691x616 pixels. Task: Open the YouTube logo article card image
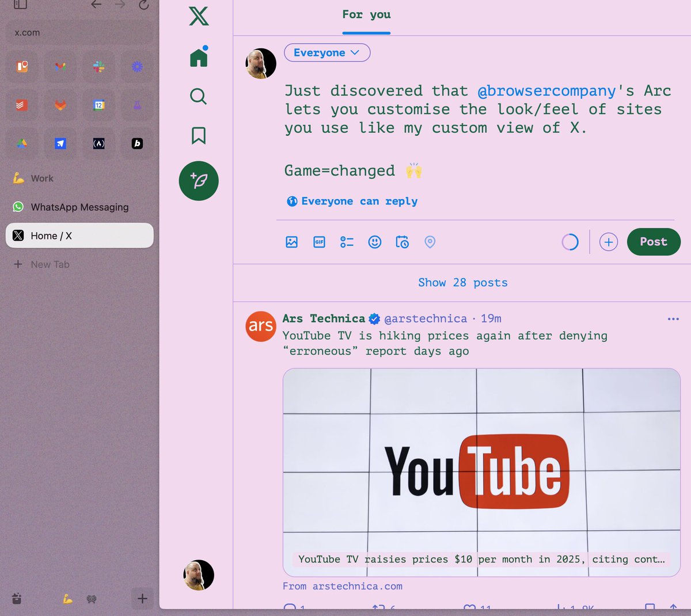tap(481, 472)
